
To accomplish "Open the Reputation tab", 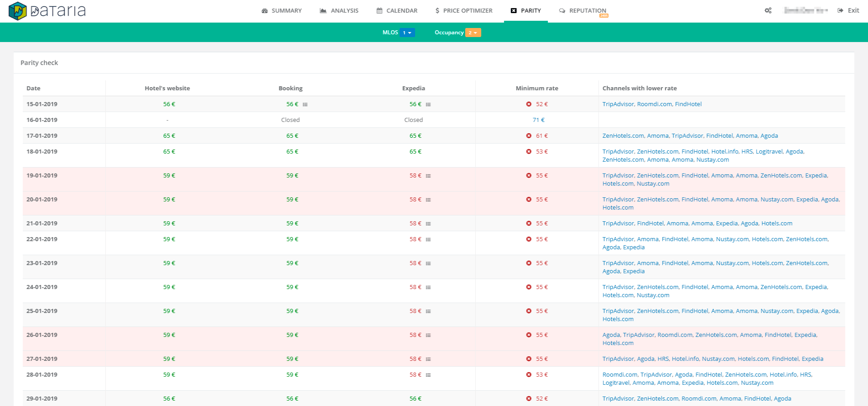I will click(583, 10).
